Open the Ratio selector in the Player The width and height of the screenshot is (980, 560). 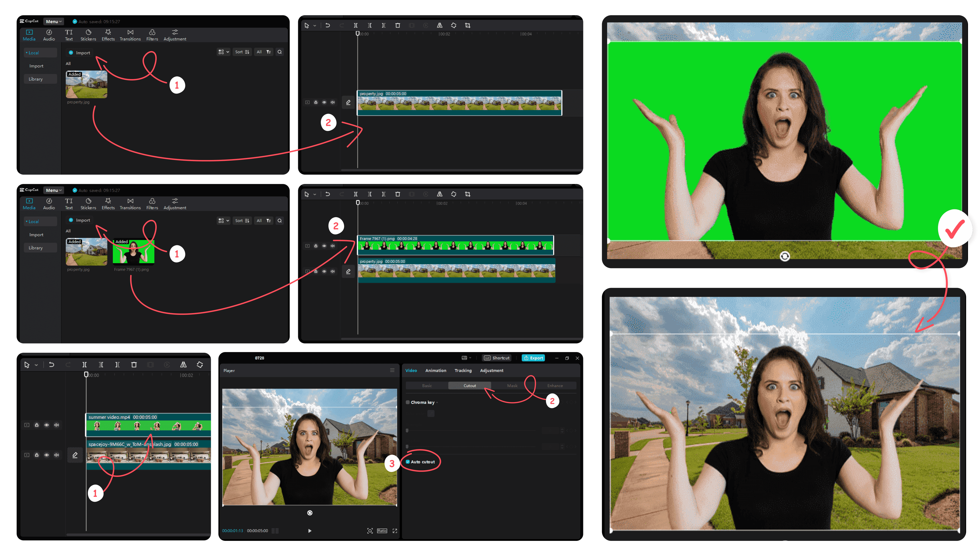tap(382, 531)
